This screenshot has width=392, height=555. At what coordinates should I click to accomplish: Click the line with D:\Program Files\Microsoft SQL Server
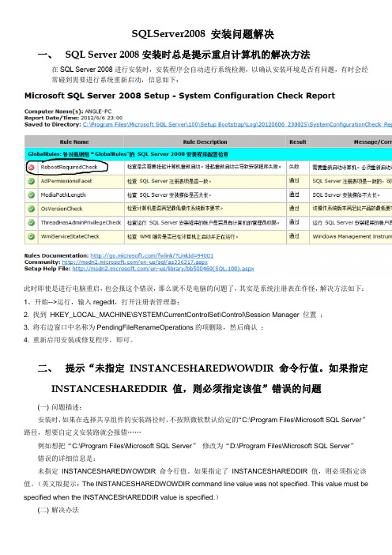tap(196, 446)
